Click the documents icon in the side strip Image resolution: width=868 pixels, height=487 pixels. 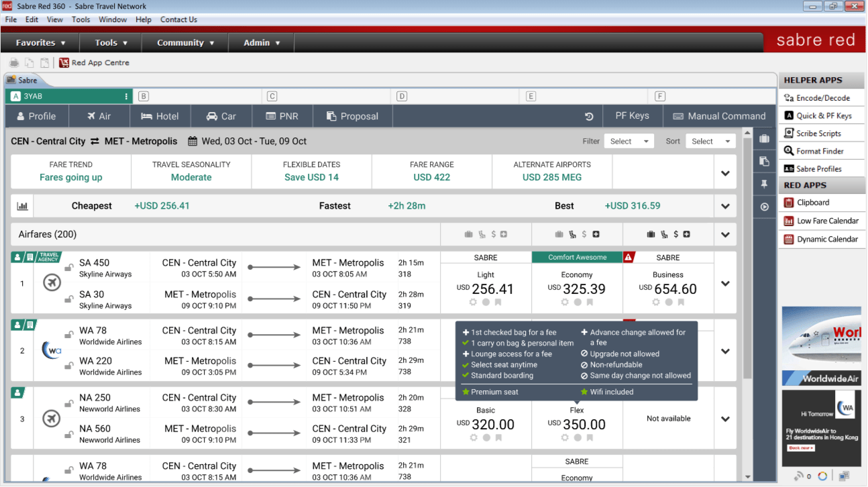click(x=764, y=161)
